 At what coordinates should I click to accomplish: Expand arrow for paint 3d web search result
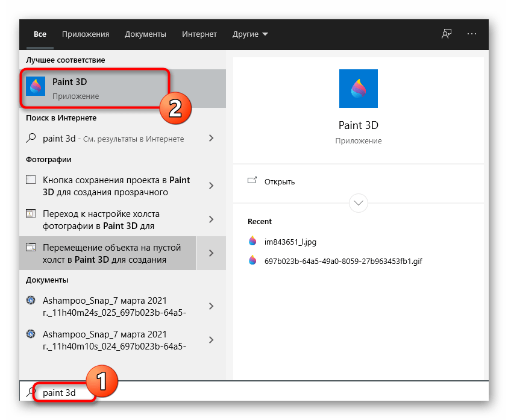coord(211,138)
